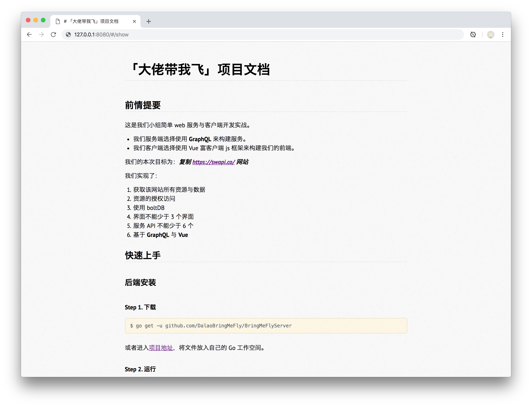Open Chrome three-dot menu

503,35
